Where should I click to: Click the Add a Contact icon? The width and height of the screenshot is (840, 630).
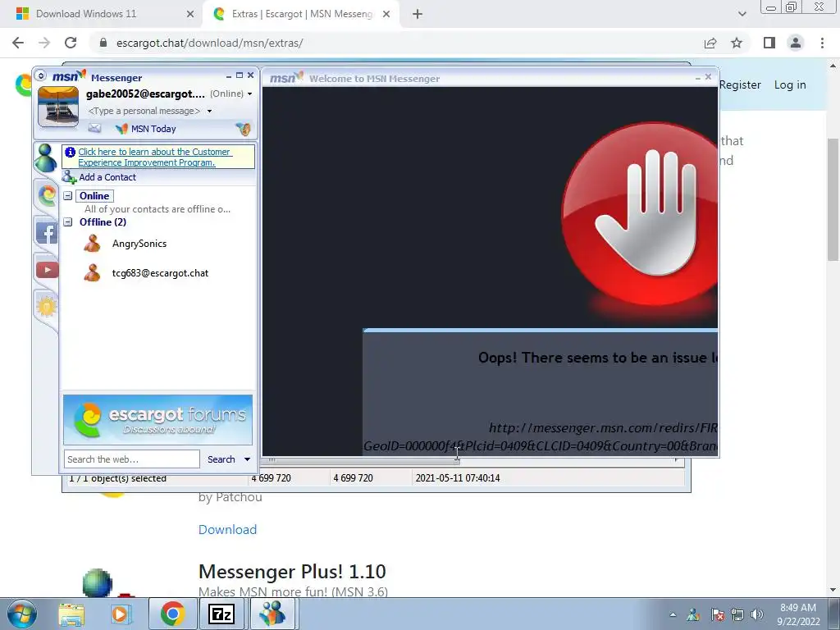[69, 177]
